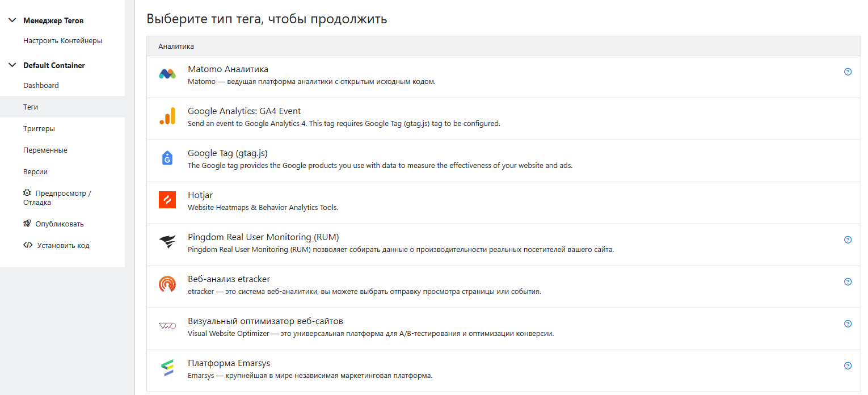Screen dimensions: 868x395
Task: Click the Matomo Analytics logo icon
Action: pyautogui.click(x=167, y=74)
